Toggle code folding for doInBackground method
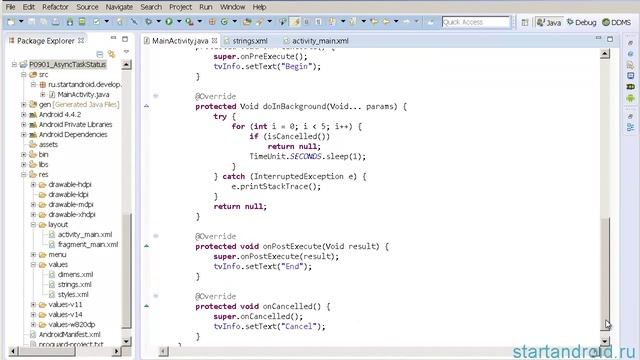The width and height of the screenshot is (640, 360). tap(156, 96)
